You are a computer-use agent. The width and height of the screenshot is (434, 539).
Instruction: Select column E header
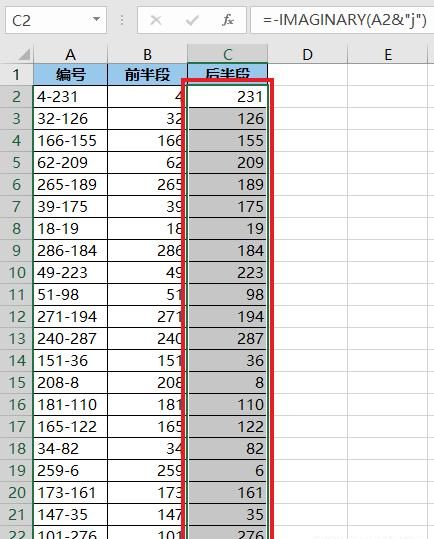388,54
